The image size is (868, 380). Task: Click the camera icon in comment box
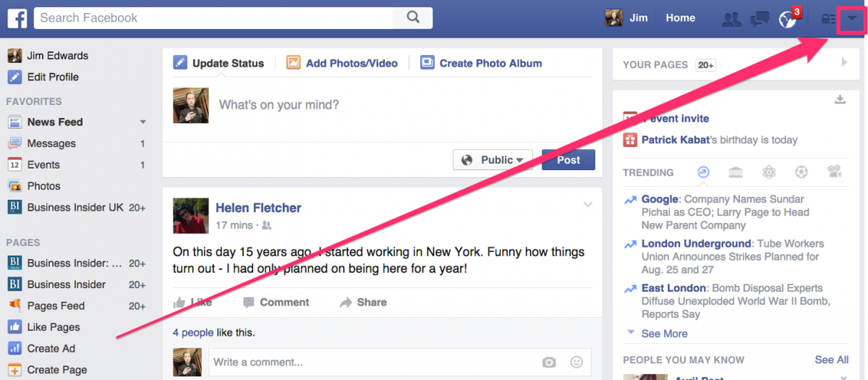(x=549, y=362)
